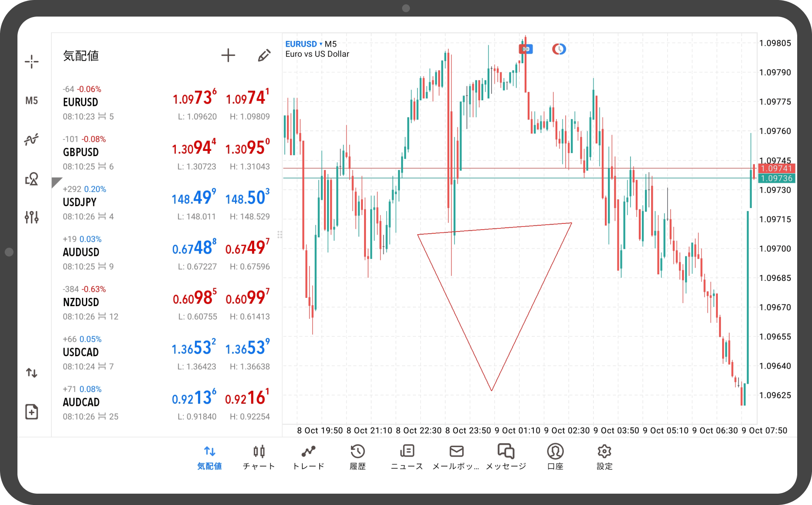Image resolution: width=812 pixels, height=505 pixels.
Task: Tap EURUSD time 08:10:23 spread 5
Action: click(x=89, y=116)
